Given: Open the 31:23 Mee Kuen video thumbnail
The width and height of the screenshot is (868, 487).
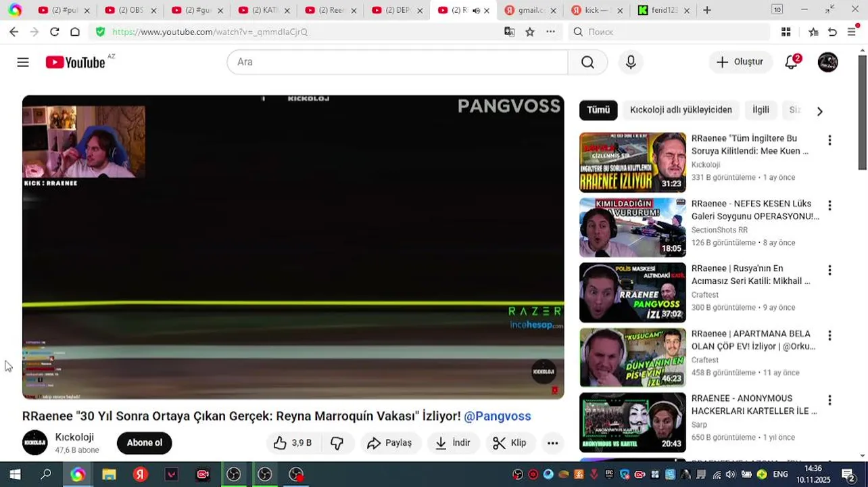Looking at the screenshot, I should point(633,162).
